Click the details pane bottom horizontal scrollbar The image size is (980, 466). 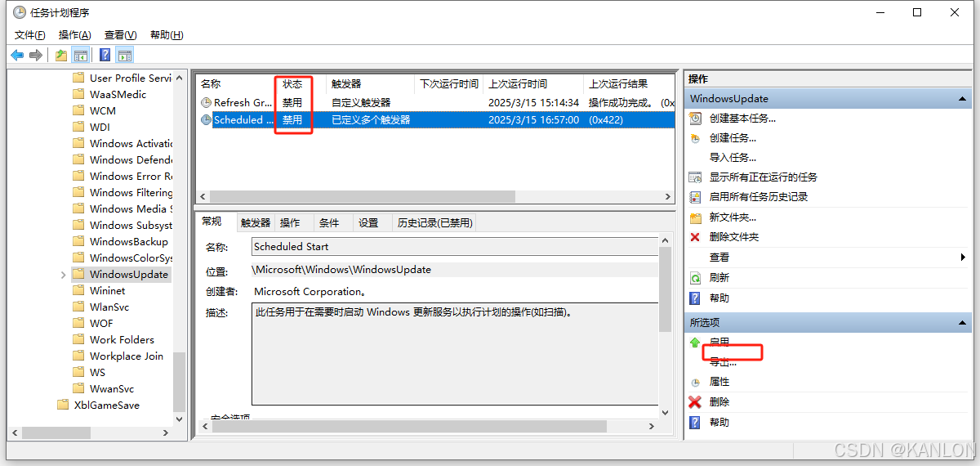coord(408,426)
